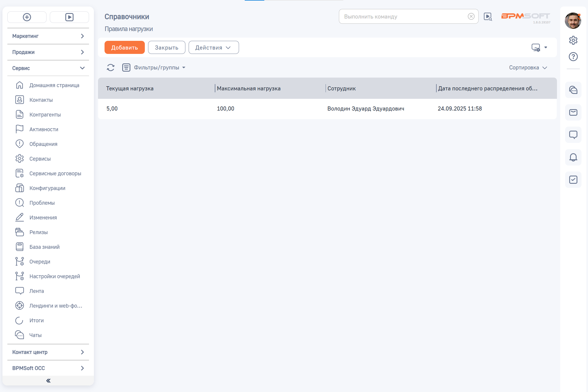
Task: Open the Действия dropdown
Action: tap(214, 48)
